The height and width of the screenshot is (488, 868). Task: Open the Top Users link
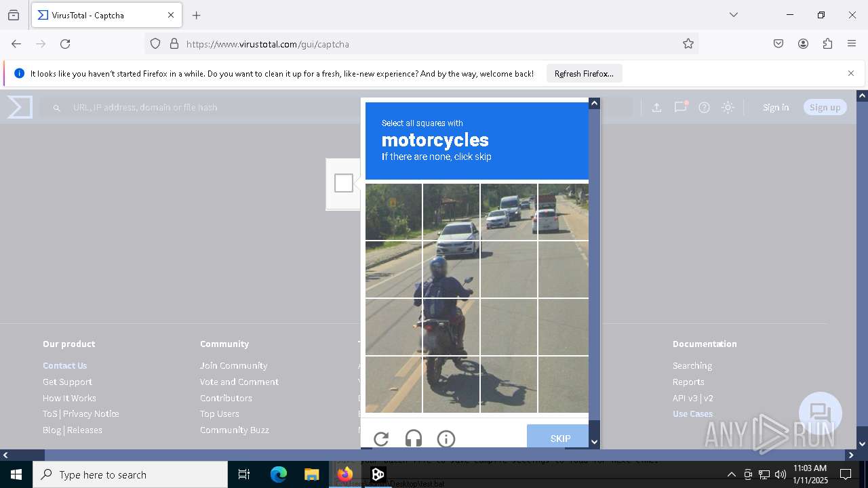pyautogui.click(x=219, y=413)
